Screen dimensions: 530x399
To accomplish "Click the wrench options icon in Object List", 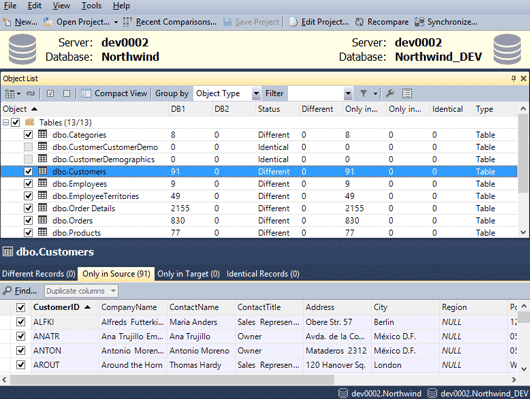I will [x=390, y=93].
